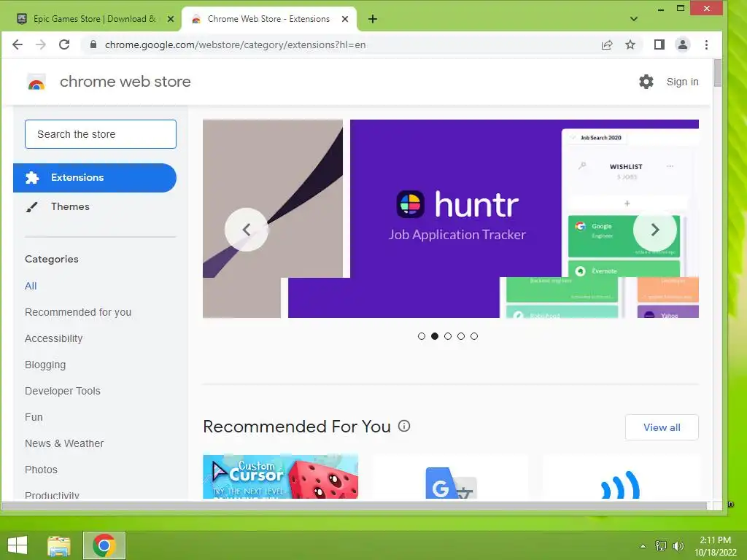Select Extensions in sidebar

point(95,178)
